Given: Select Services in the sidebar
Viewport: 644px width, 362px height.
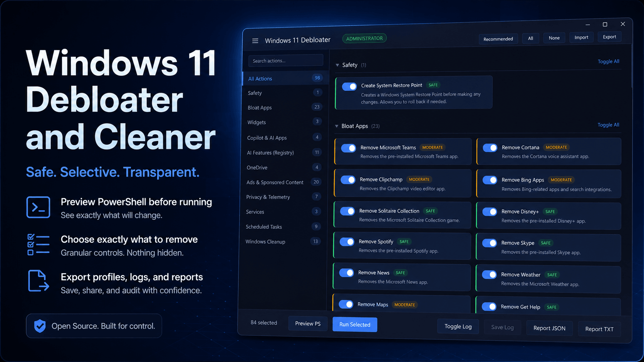Looking at the screenshot, I should click(x=283, y=212).
